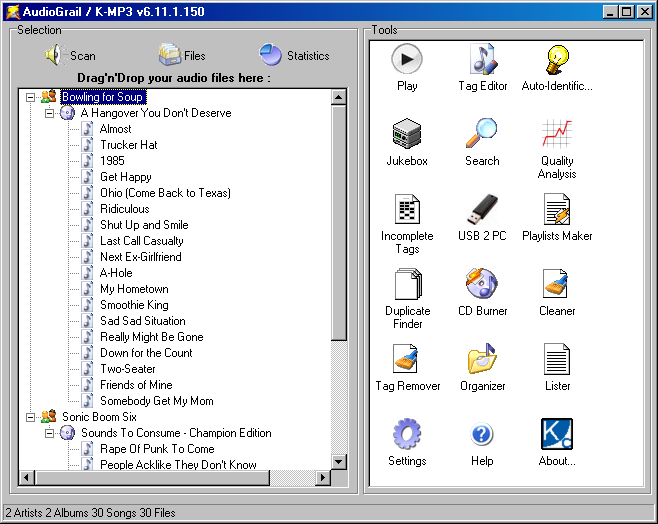The height and width of the screenshot is (524, 658).
Task: Select the song Friends of Mine
Action: [136, 384]
